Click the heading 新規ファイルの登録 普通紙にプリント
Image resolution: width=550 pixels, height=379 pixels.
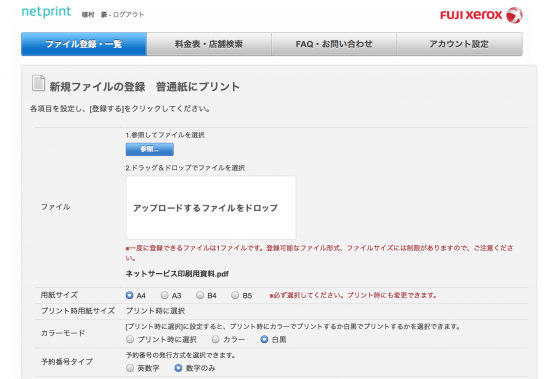pos(145,87)
